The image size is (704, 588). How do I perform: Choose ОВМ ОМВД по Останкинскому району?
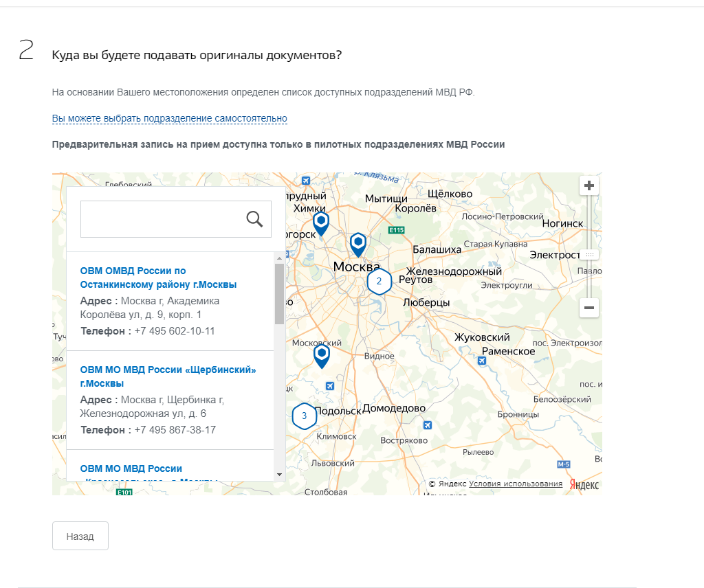pyautogui.click(x=158, y=278)
